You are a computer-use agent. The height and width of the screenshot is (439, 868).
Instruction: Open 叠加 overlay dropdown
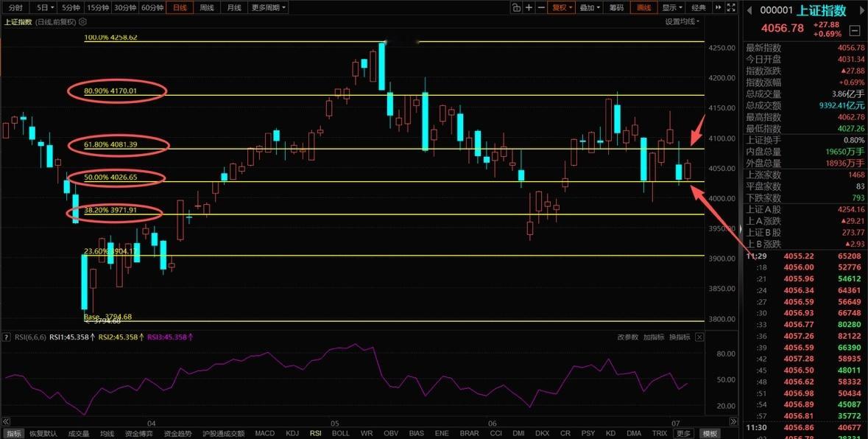[590, 8]
